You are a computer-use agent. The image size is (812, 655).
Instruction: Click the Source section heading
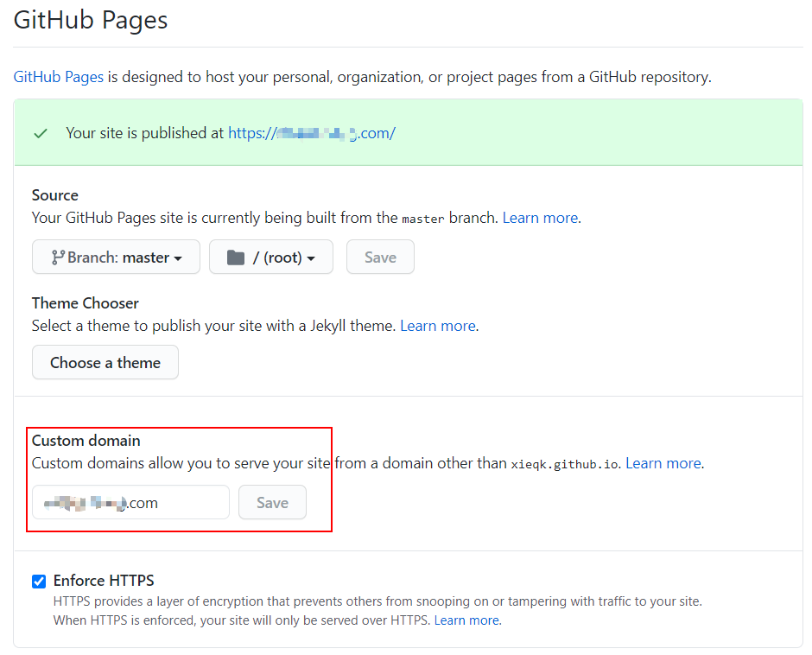point(55,194)
